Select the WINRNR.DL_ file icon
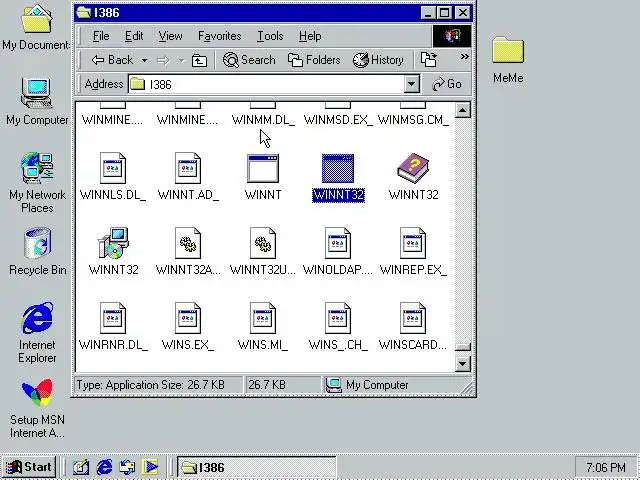640x480 pixels. 113,318
